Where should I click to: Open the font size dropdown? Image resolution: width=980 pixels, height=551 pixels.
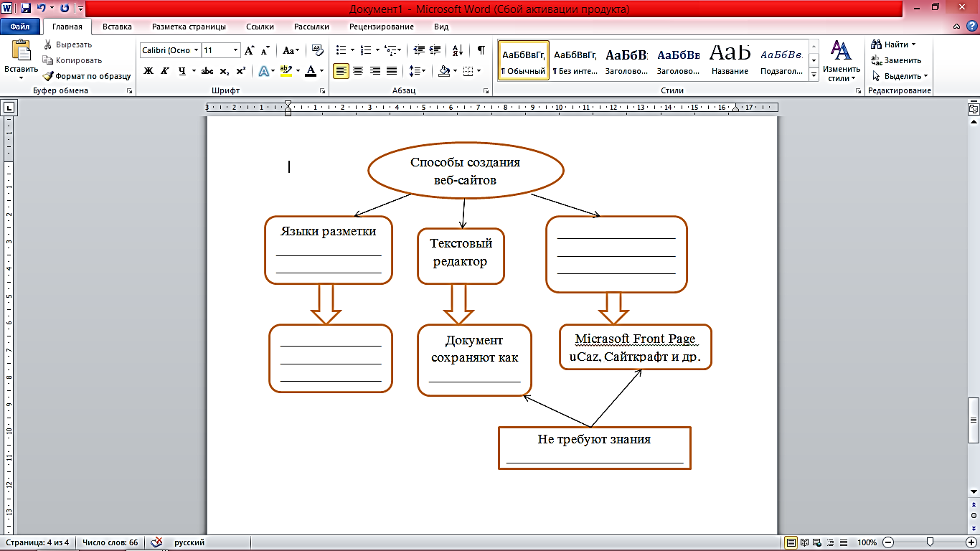(235, 50)
